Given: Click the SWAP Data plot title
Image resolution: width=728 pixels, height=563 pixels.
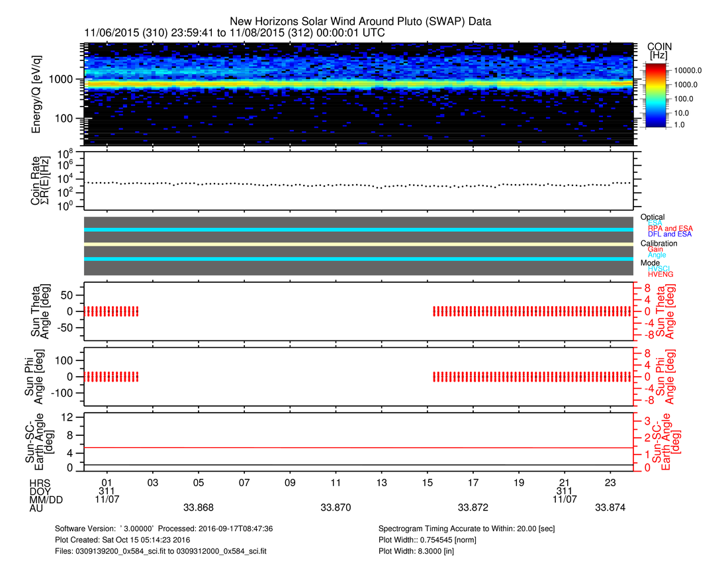Looking at the screenshot, I should tap(360, 22).
